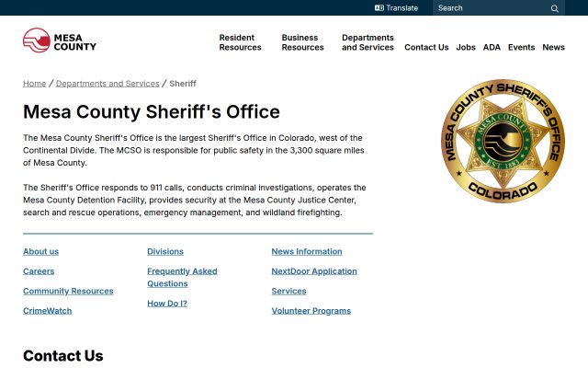588x368 pixels.
Task: Open the News Information link
Action: pyautogui.click(x=307, y=251)
